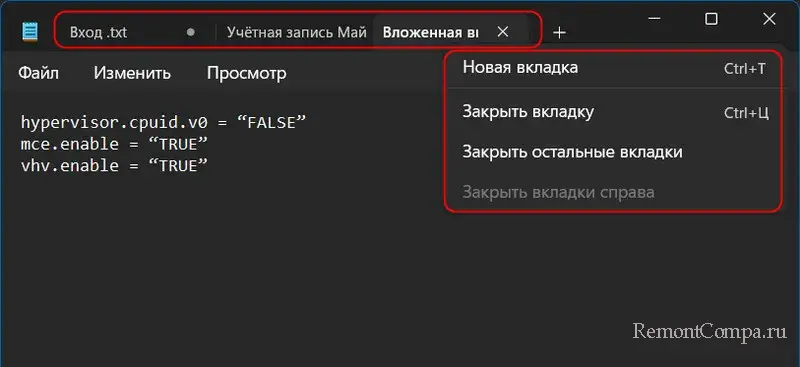Close the active Вложенная tab with its X
Screen dimensions: 800x367
503,32
